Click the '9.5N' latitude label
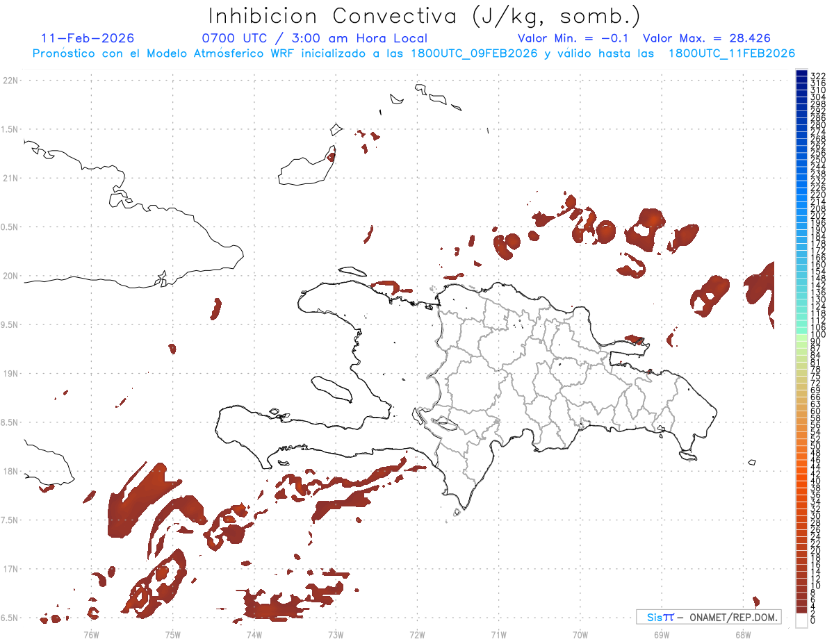 10,324
